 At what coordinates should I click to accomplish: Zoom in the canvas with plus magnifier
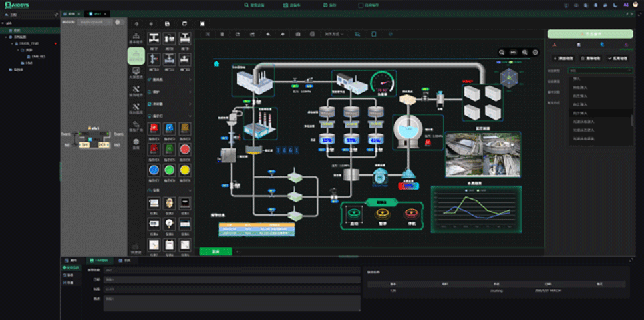(525, 52)
